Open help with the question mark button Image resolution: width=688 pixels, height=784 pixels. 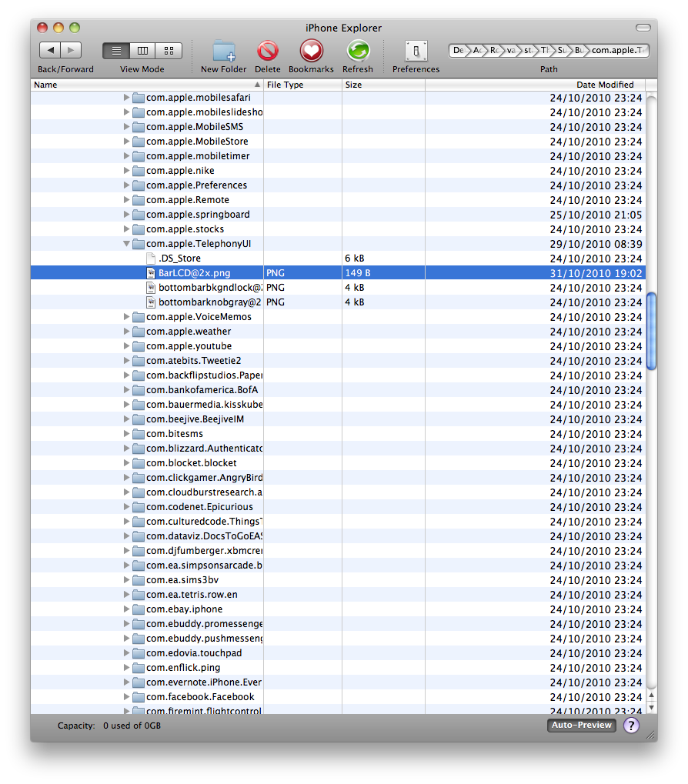pyautogui.click(x=631, y=725)
